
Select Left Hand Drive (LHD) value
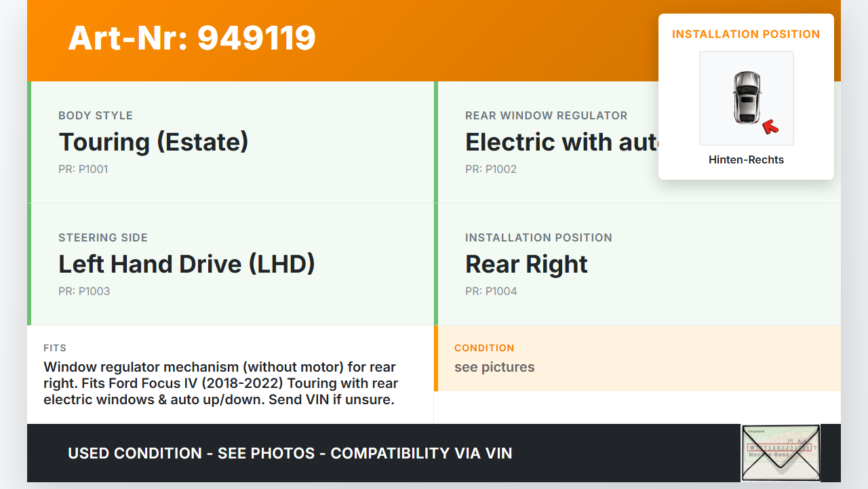click(x=186, y=265)
